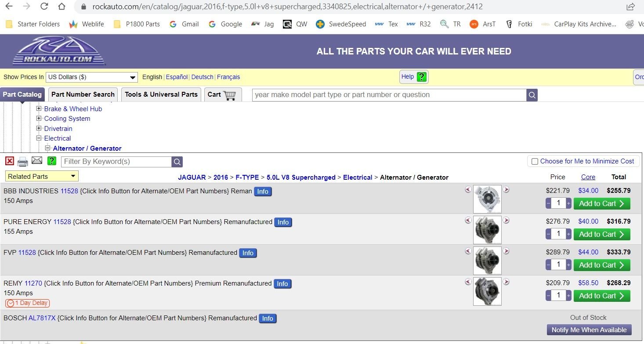Click the browser home icon
The height and width of the screenshot is (344, 644).
(x=62, y=7)
